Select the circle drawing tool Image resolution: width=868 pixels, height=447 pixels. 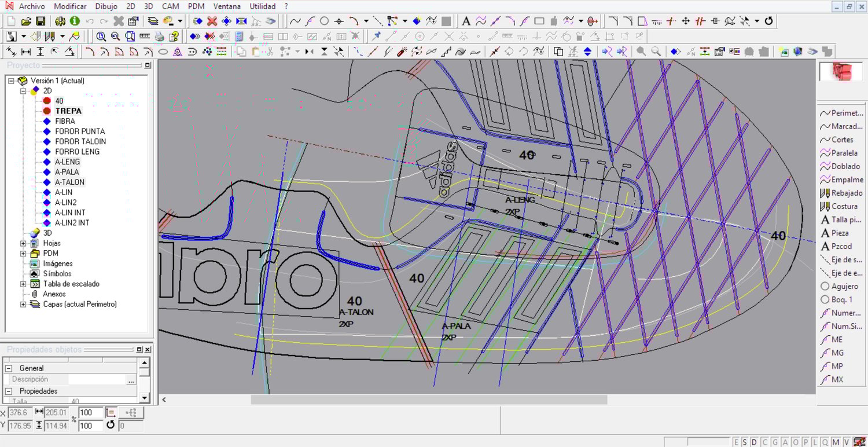pos(325,21)
